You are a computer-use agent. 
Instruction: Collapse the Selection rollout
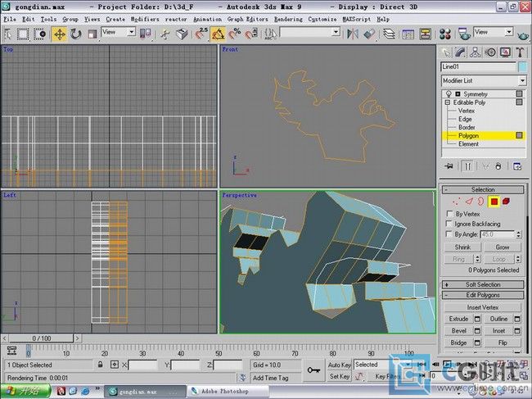click(483, 189)
